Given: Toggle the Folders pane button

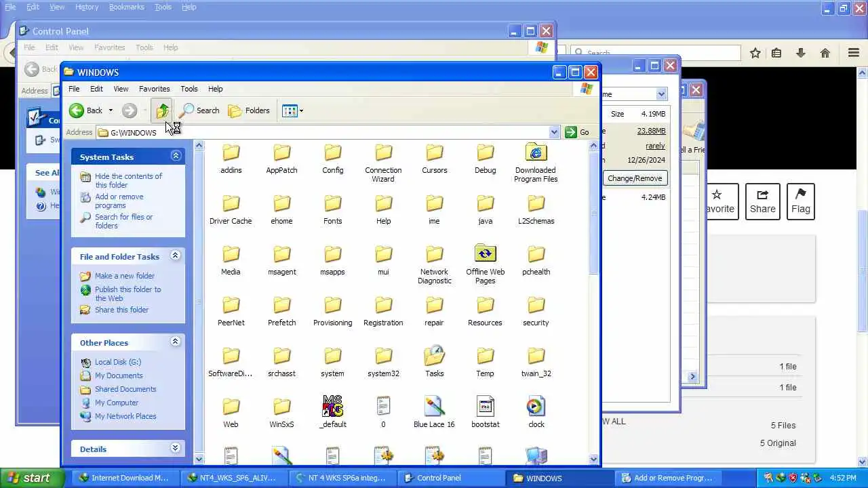Looking at the screenshot, I should [249, 110].
